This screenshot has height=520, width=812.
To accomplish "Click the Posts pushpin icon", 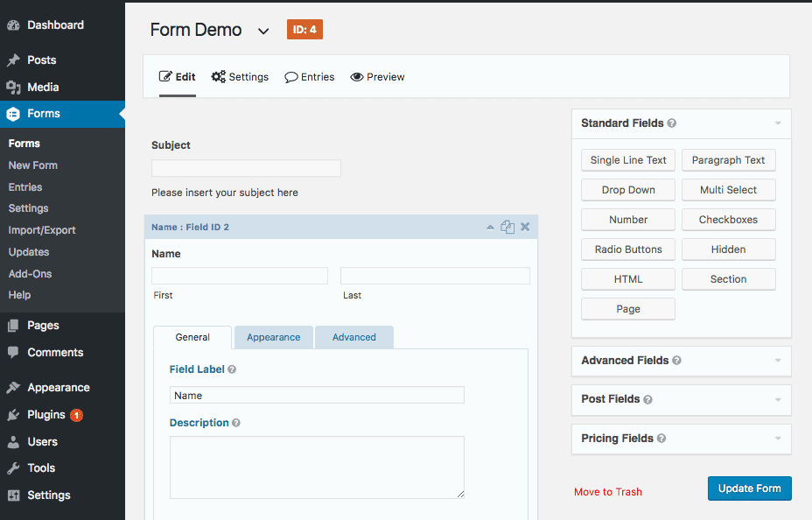I will (13, 60).
